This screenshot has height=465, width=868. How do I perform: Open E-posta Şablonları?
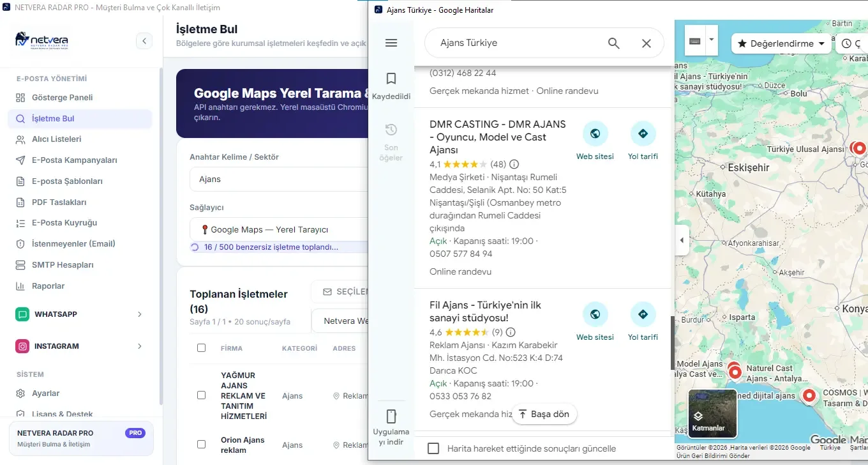click(x=80, y=181)
